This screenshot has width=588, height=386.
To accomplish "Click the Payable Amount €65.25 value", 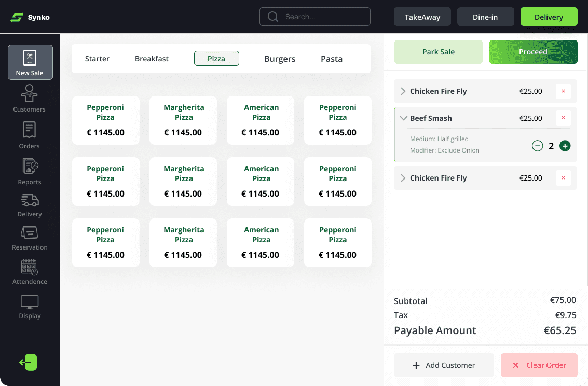I will point(560,330).
